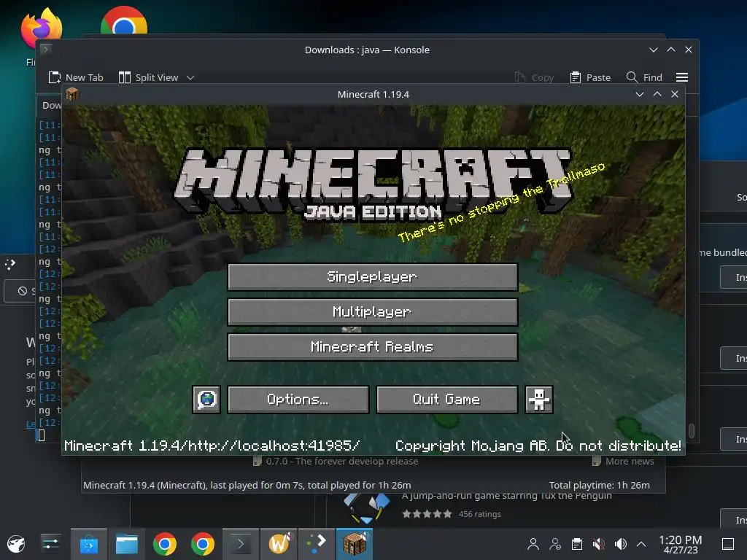Open Minecraft Options

coord(298,399)
